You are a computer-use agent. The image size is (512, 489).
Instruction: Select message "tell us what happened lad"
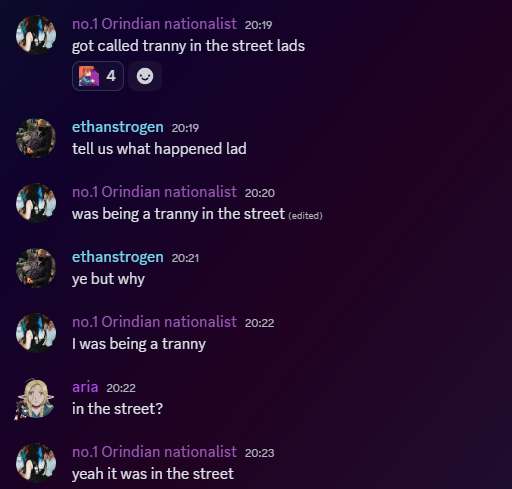coord(159,149)
